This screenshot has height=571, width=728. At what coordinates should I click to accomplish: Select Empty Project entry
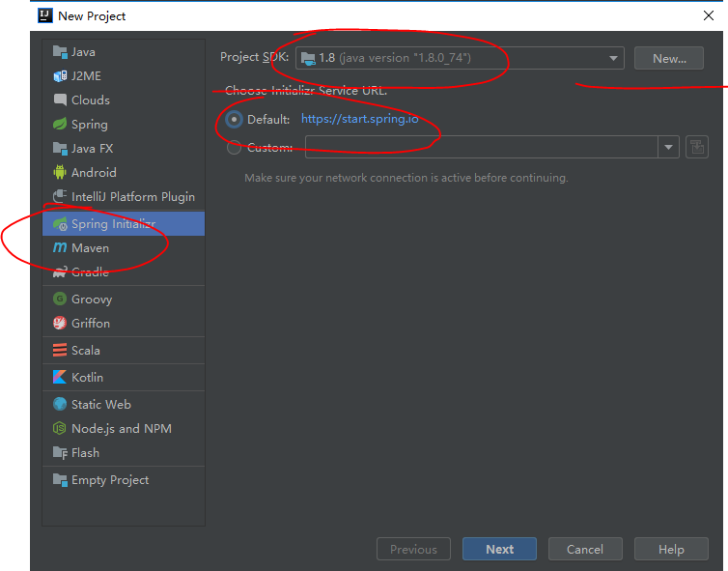click(x=124, y=479)
